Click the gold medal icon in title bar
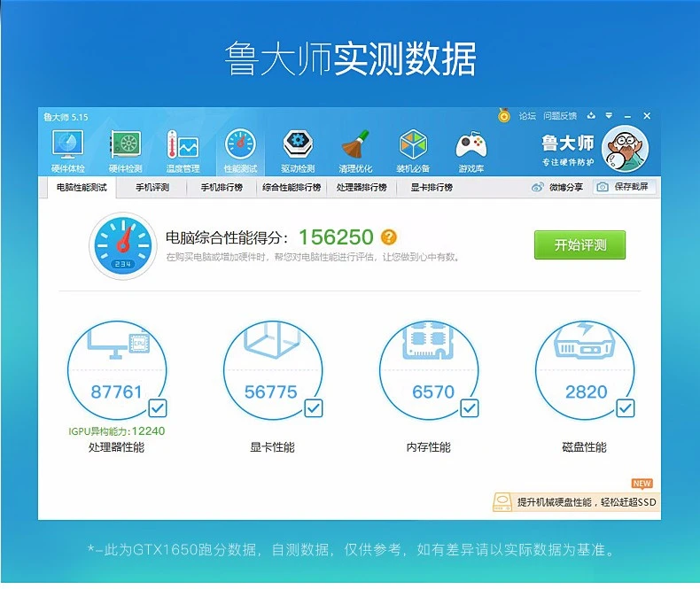 click(x=504, y=115)
